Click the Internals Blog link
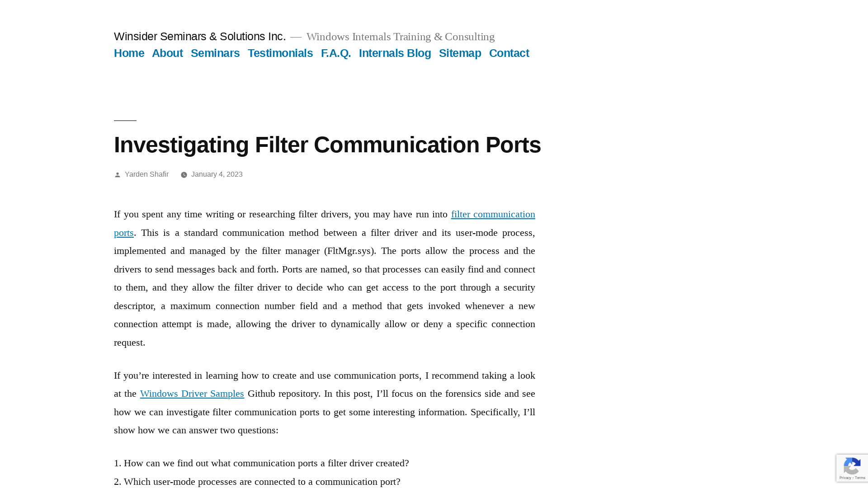This screenshot has width=868, height=488. pos(395,53)
